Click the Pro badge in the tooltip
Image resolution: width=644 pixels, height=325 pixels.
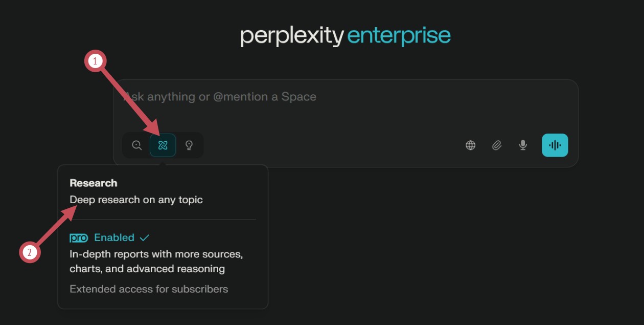click(x=79, y=238)
